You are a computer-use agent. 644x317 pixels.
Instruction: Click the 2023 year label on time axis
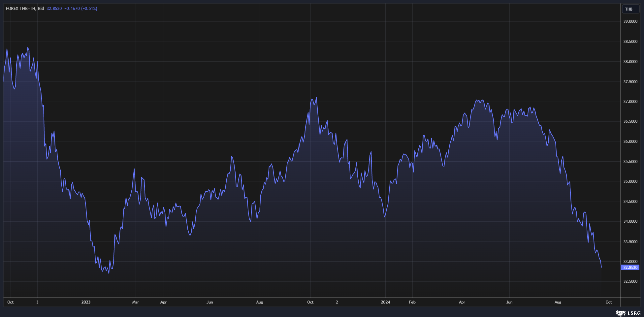click(86, 302)
